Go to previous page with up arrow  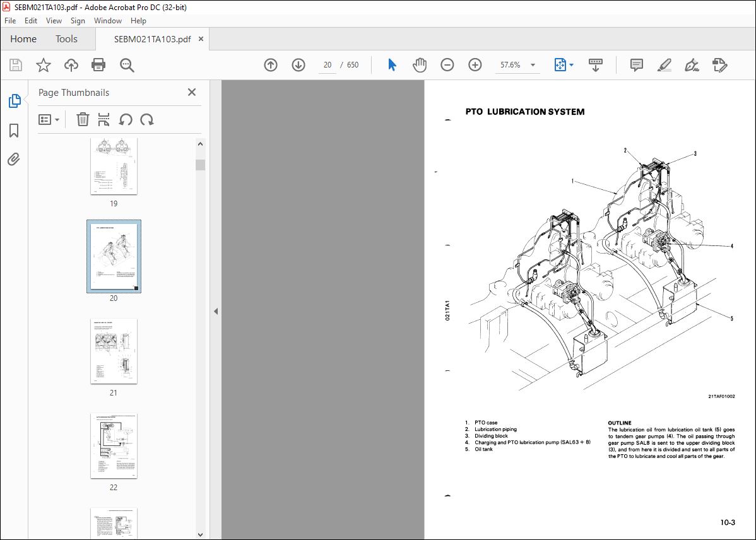271,65
